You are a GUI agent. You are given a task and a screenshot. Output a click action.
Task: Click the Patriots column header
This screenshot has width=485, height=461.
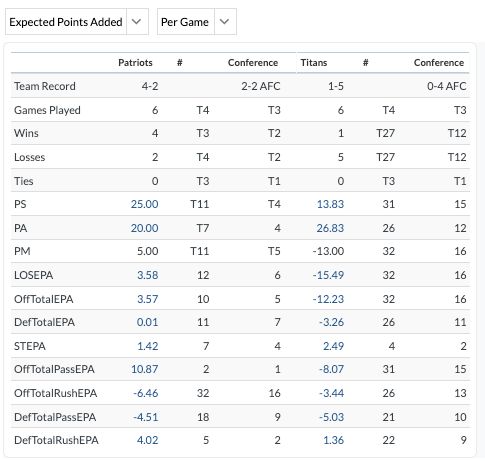[135, 63]
